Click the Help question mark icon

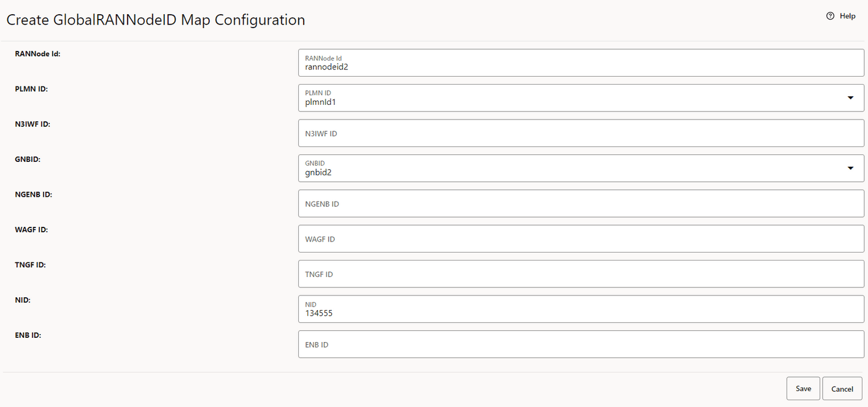pyautogui.click(x=830, y=15)
